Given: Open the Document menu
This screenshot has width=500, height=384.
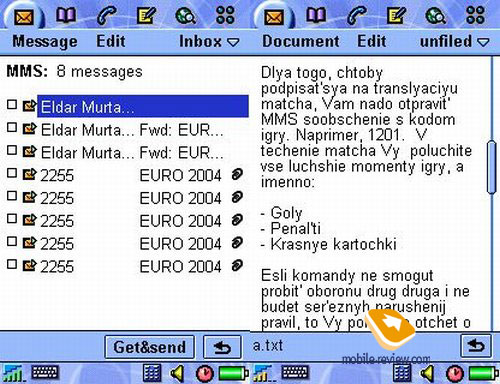Looking at the screenshot, I should point(301,42).
